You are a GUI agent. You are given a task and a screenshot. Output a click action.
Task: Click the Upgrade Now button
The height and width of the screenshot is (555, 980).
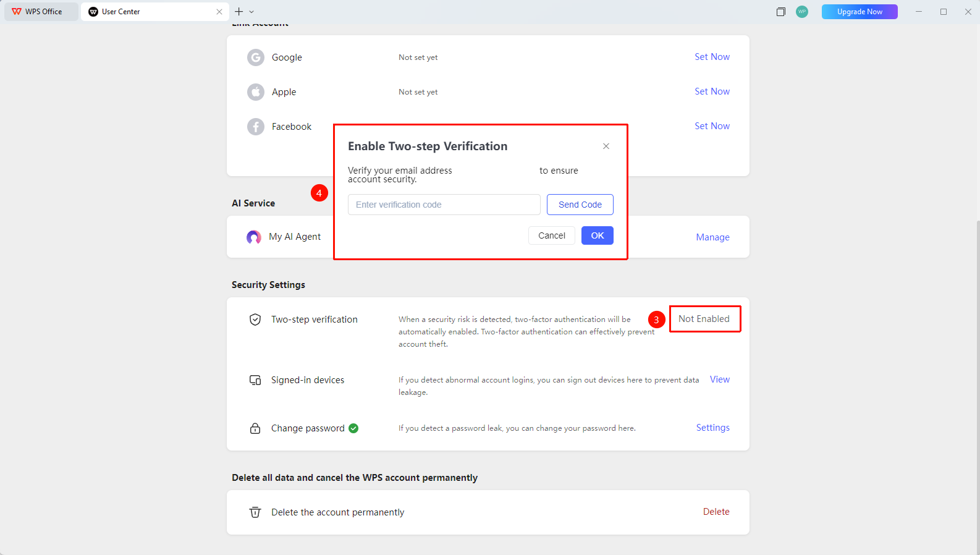[860, 12]
